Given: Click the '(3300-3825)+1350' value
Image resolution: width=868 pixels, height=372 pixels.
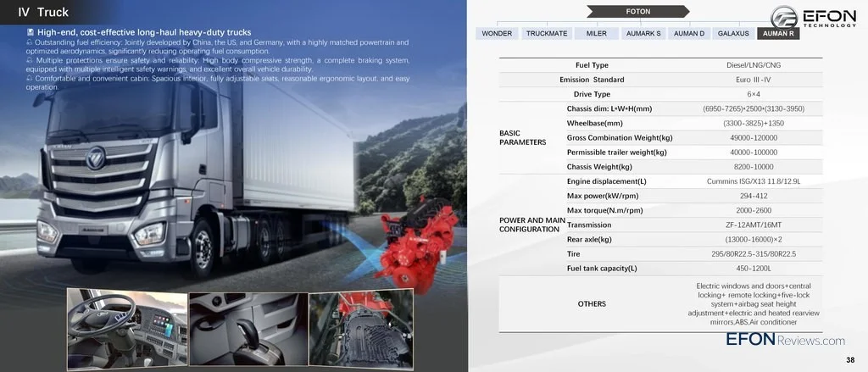Looking at the screenshot, I should 754,123.
